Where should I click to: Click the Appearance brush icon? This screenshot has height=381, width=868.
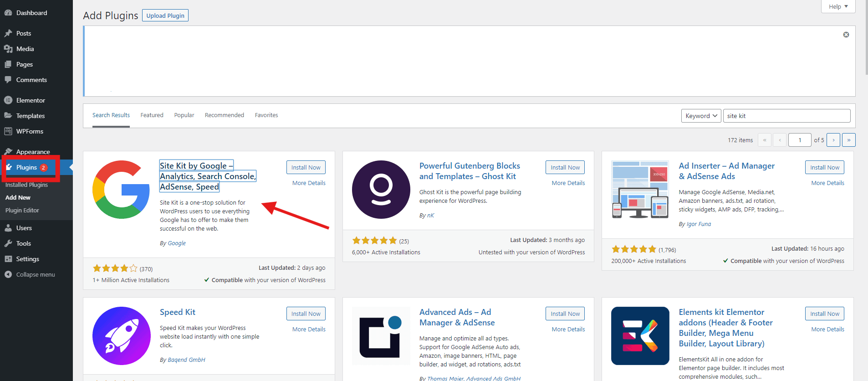click(8, 152)
